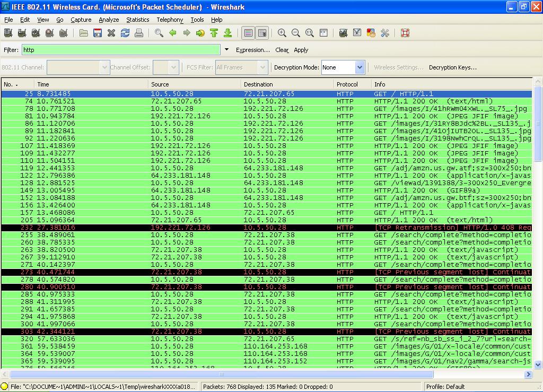543x392 pixels.
Task: Sort by the Destination column header
Action: [x=287, y=84]
